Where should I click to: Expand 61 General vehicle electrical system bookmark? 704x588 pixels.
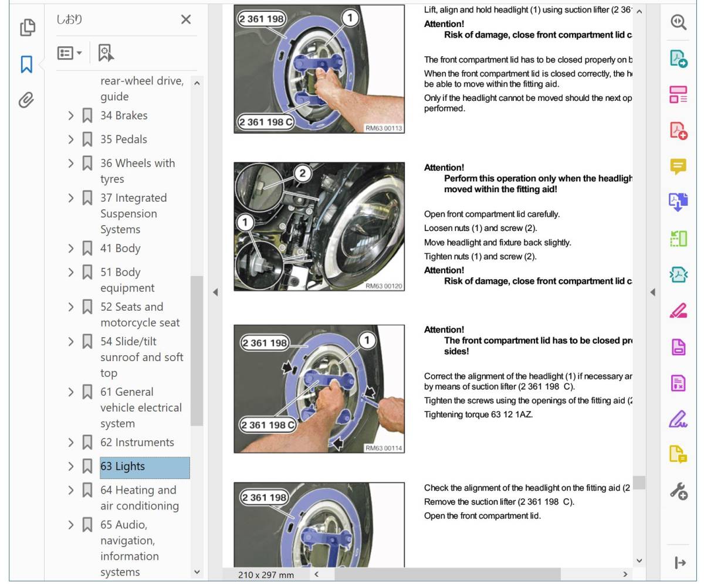click(x=71, y=392)
